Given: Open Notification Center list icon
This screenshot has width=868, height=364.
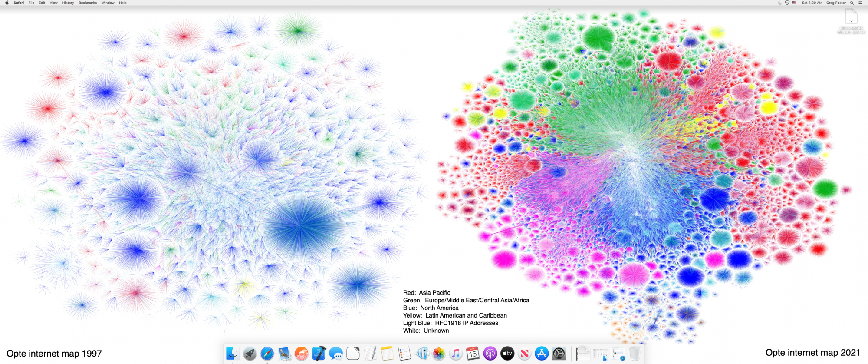Looking at the screenshot, I should click(860, 3).
